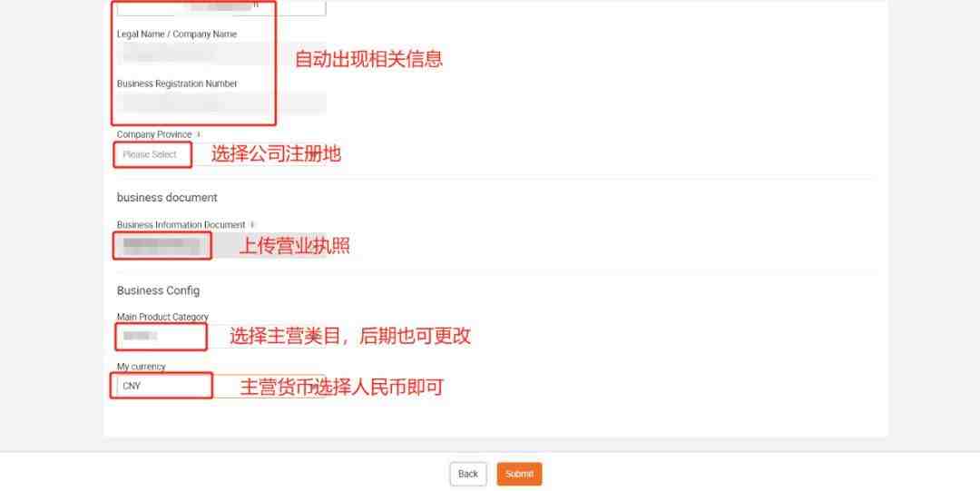Click the 'Business Information Document' label text

click(x=181, y=224)
